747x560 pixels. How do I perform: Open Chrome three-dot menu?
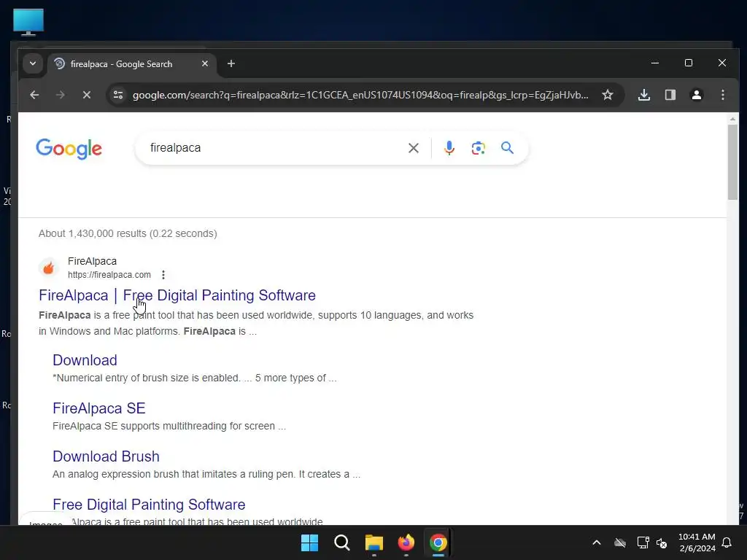point(723,95)
